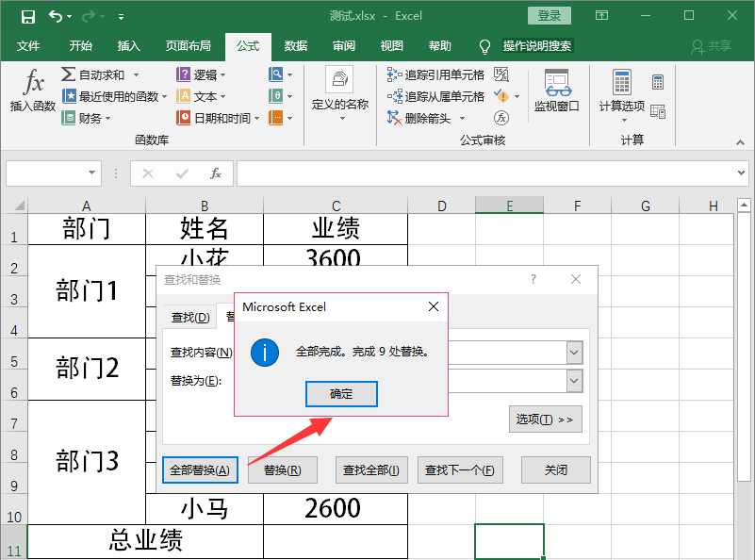Expand the Remove Arrows dropdown
Viewport: 755px width, 560px height.
pyautogui.click(x=462, y=119)
